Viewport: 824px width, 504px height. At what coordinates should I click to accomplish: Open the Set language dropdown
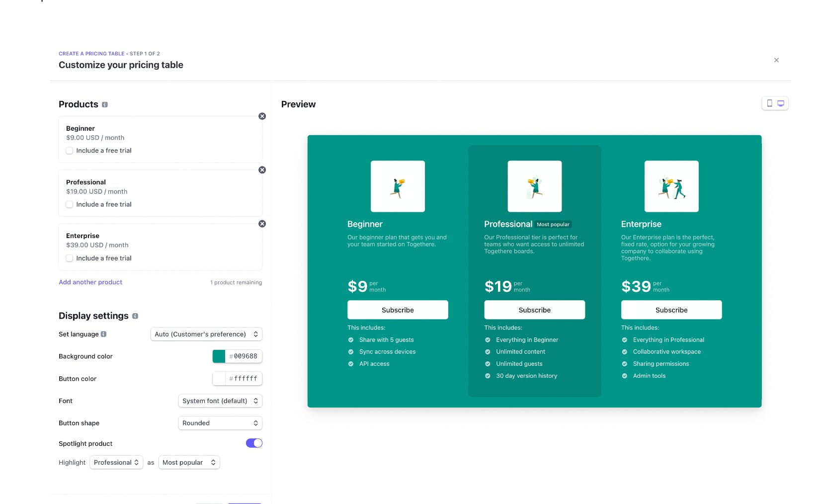click(x=206, y=334)
